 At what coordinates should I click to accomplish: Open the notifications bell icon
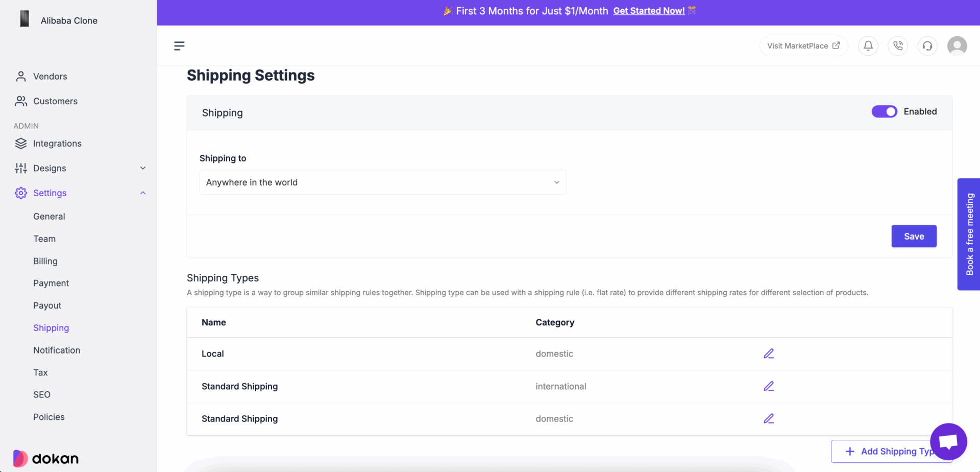coord(868,46)
